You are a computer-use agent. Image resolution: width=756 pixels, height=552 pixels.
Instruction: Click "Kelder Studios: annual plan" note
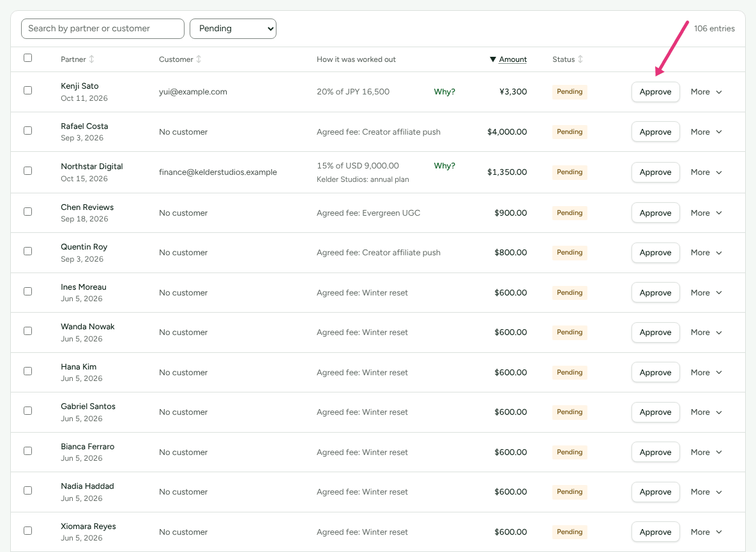pyautogui.click(x=363, y=179)
